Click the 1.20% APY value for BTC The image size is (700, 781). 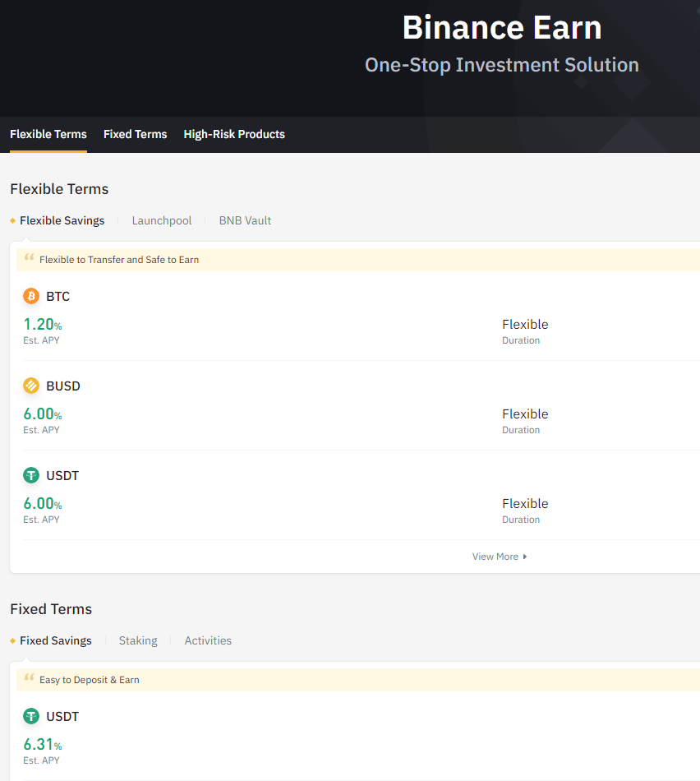coord(43,324)
